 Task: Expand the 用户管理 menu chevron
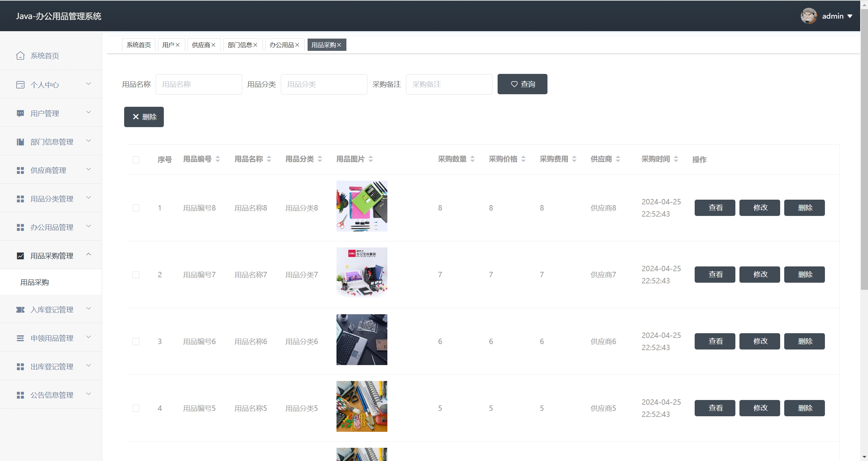[89, 112]
